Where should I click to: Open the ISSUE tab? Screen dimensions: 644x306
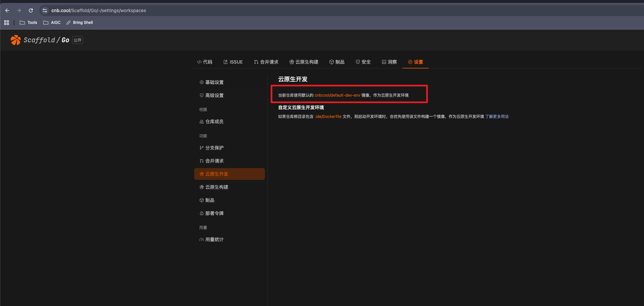[233, 62]
